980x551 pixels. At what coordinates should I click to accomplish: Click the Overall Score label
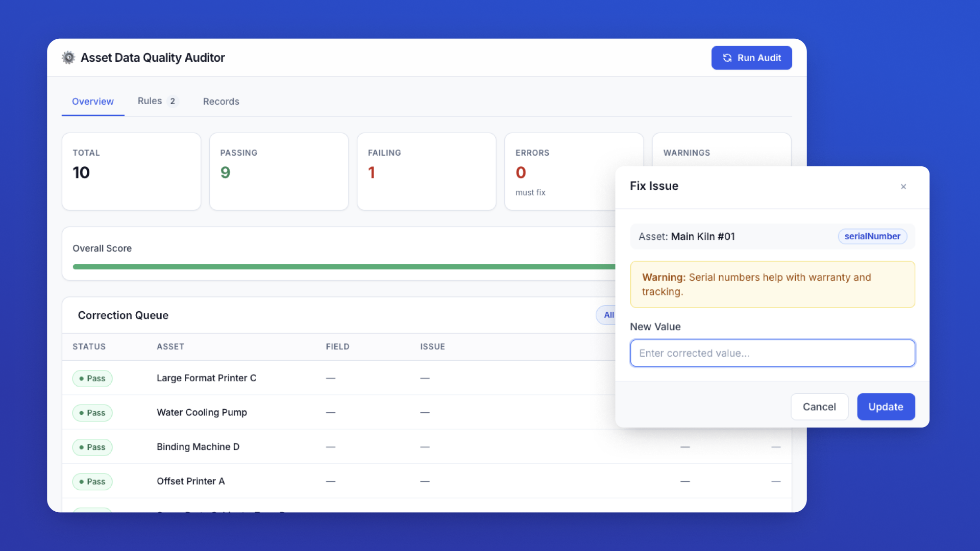(102, 248)
